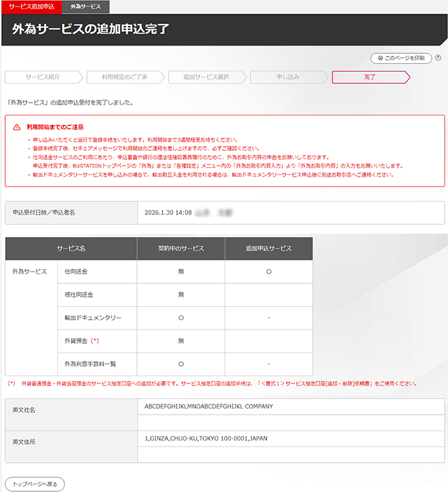The width and height of the screenshot is (448, 492).
Task: Select the 追加サービス選択 step
Action: (x=206, y=77)
